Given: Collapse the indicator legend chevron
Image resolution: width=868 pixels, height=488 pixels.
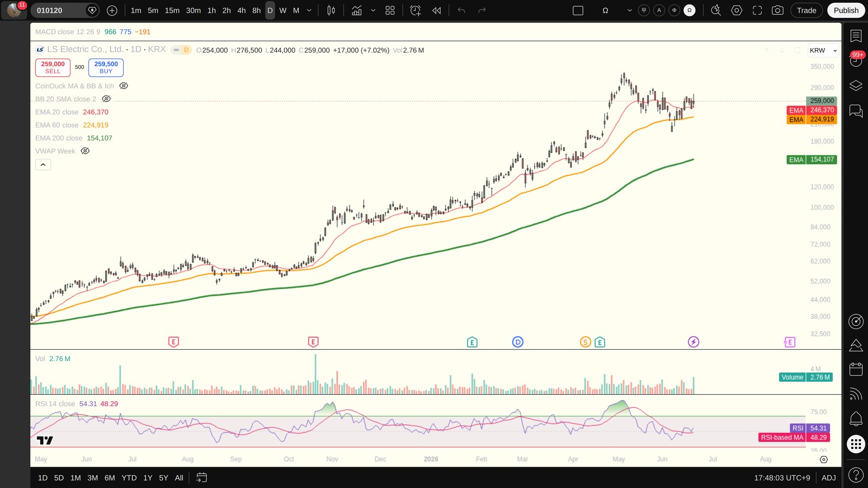Looking at the screenshot, I should click(x=43, y=164).
